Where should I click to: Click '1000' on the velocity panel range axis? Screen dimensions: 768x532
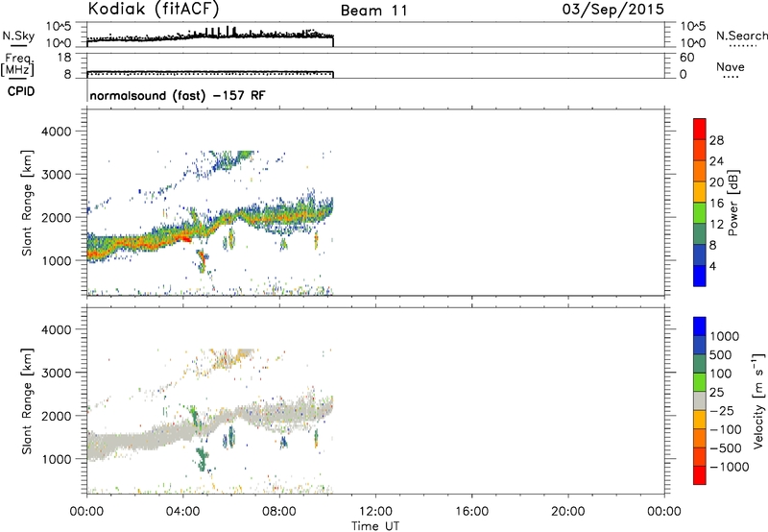click(x=56, y=459)
